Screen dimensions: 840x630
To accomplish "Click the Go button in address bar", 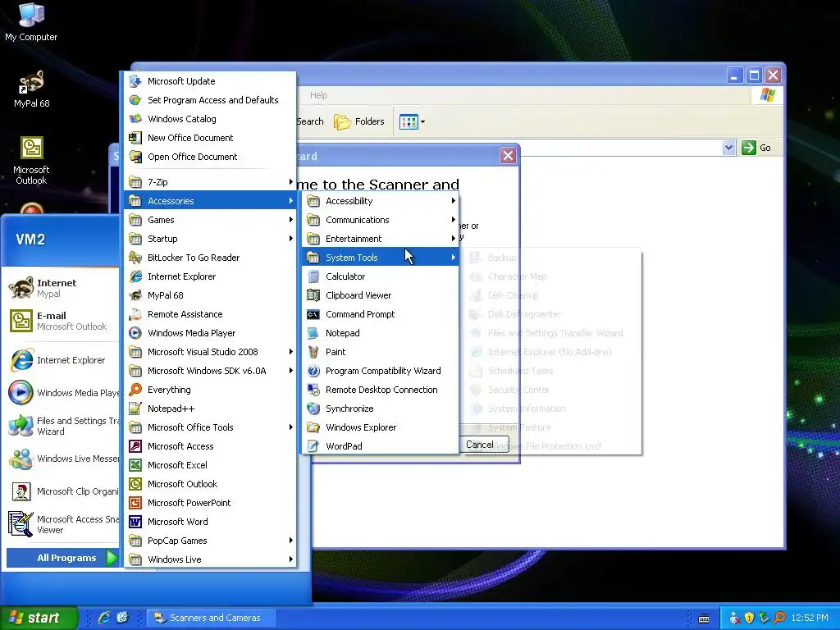I will pos(756,148).
